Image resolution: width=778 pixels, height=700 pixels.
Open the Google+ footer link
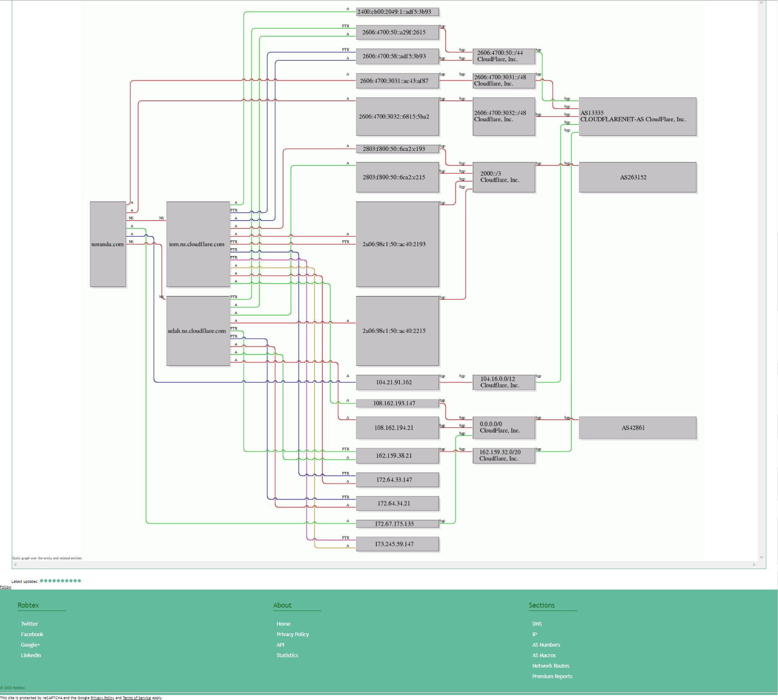pos(31,645)
